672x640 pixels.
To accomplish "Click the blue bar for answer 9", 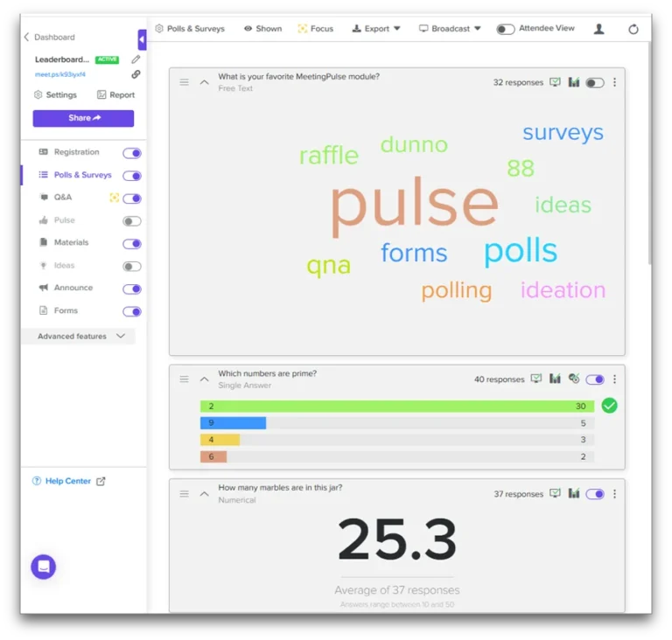I will [233, 423].
